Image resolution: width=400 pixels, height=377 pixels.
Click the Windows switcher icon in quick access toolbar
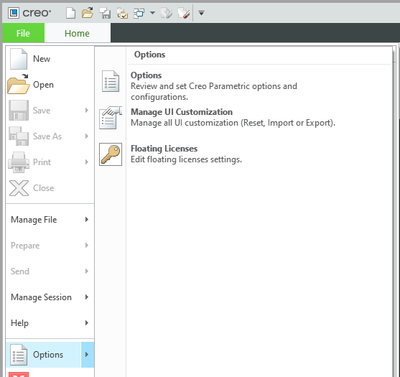pos(139,13)
